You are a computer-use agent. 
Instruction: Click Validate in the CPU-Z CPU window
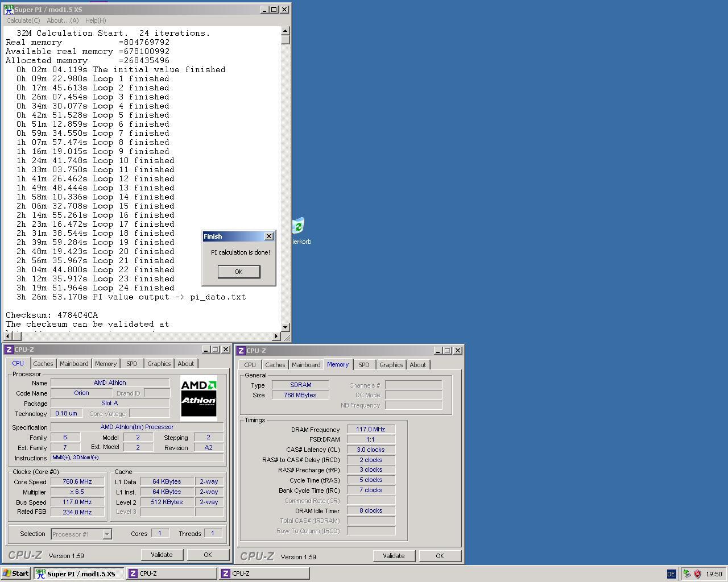coord(162,555)
